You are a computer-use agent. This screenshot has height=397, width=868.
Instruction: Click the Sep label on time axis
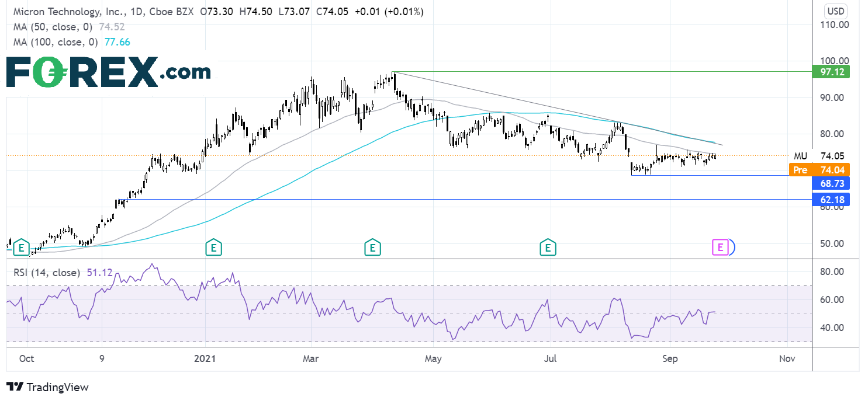[x=670, y=358]
